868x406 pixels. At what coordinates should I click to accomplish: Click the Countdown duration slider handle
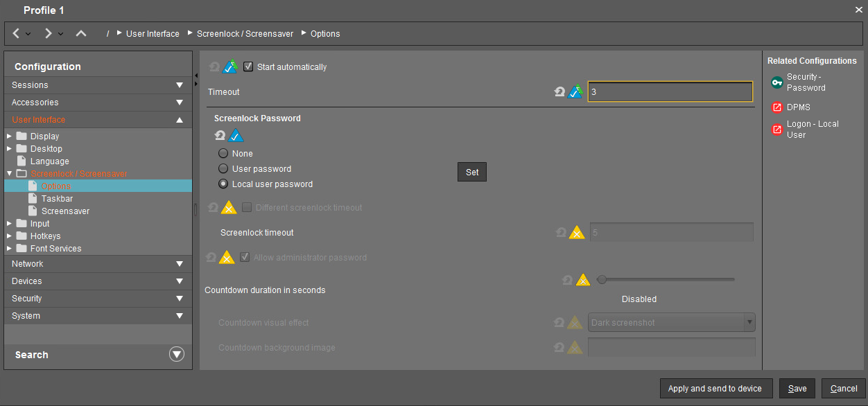(602, 280)
